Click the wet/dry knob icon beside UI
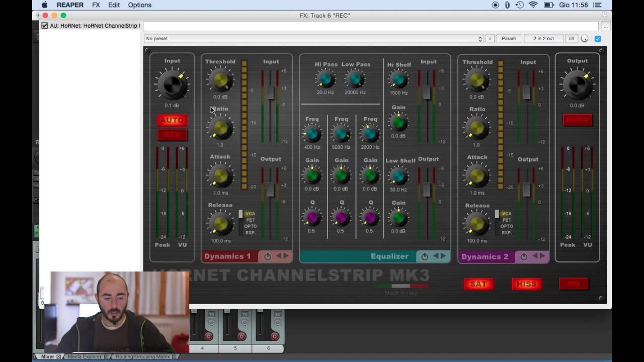This screenshot has height=362, width=644. (x=585, y=39)
